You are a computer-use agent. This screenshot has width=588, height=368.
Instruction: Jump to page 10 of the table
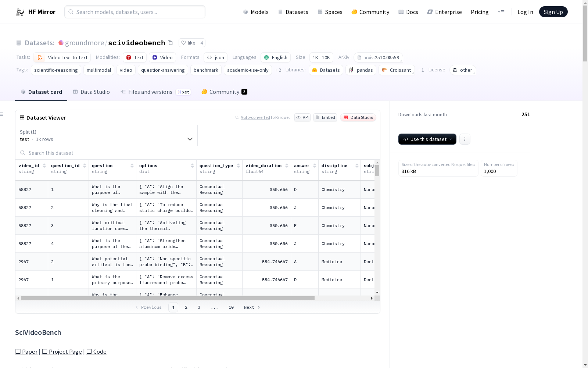[x=231, y=307]
